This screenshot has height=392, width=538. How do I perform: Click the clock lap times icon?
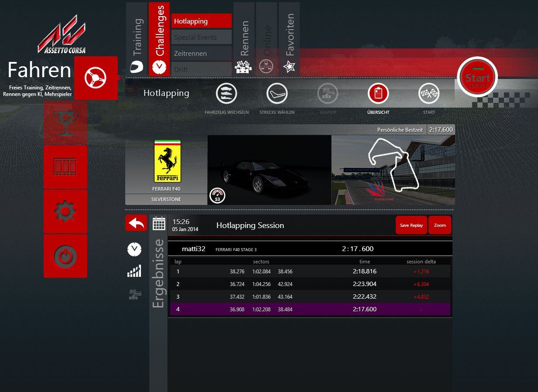(x=134, y=249)
